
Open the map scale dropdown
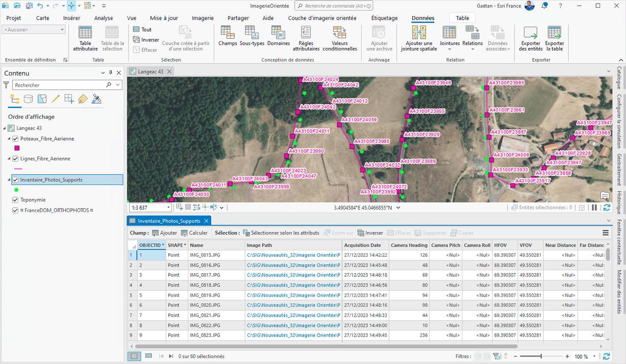pyautogui.click(x=168, y=207)
